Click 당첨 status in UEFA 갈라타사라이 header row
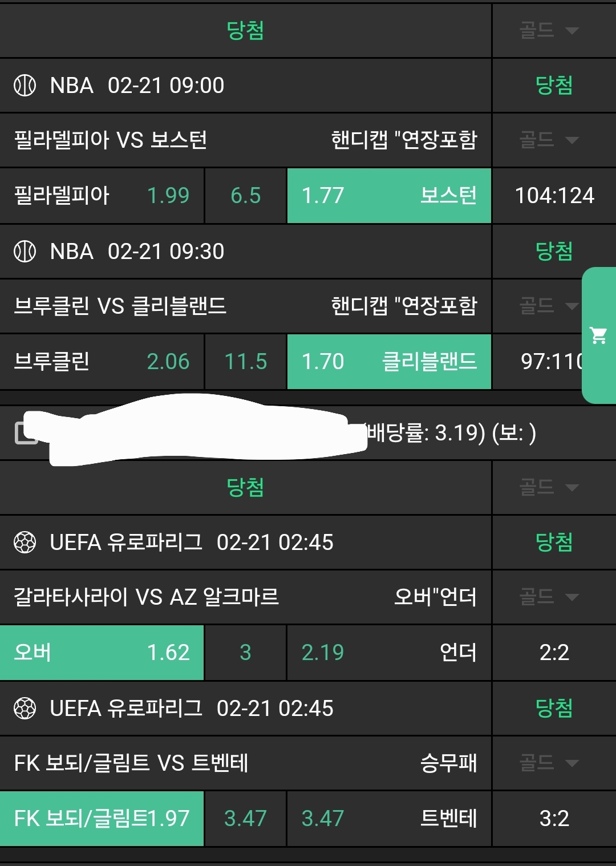The width and height of the screenshot is (616, 866). (554, 543)
